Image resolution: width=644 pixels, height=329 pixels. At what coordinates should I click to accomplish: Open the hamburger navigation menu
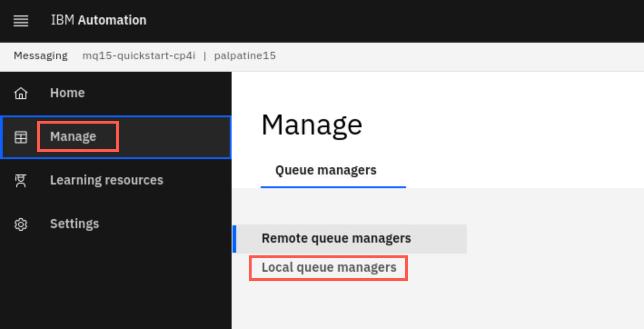[21, 21]
